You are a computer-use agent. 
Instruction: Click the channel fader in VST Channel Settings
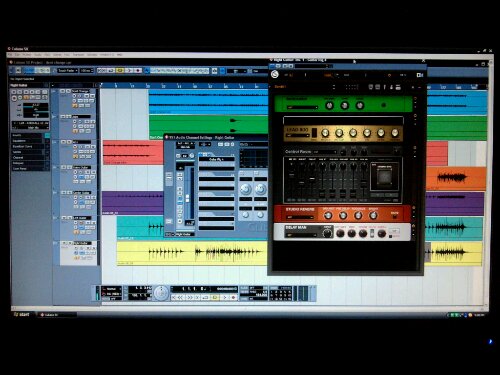(x=188, y=197)
